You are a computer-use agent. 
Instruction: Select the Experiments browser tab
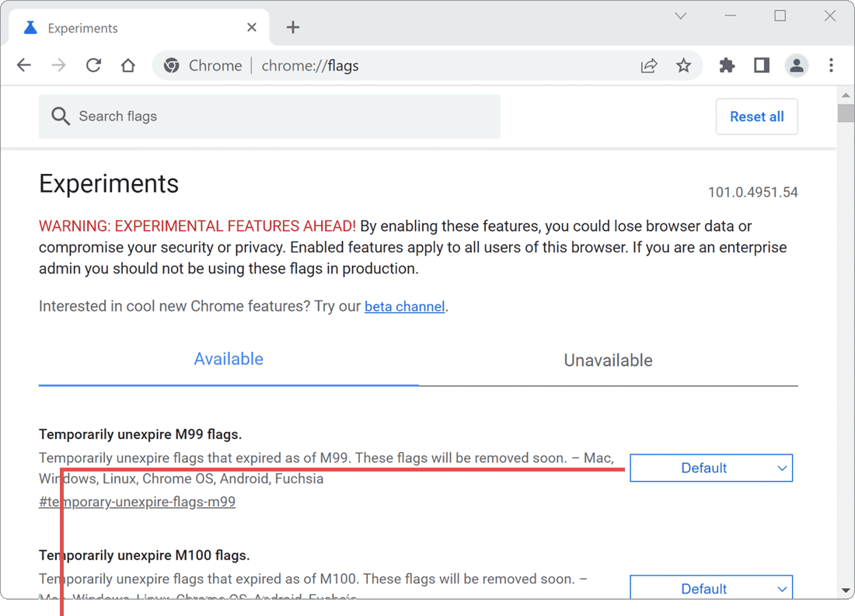[x=140, y=28]
